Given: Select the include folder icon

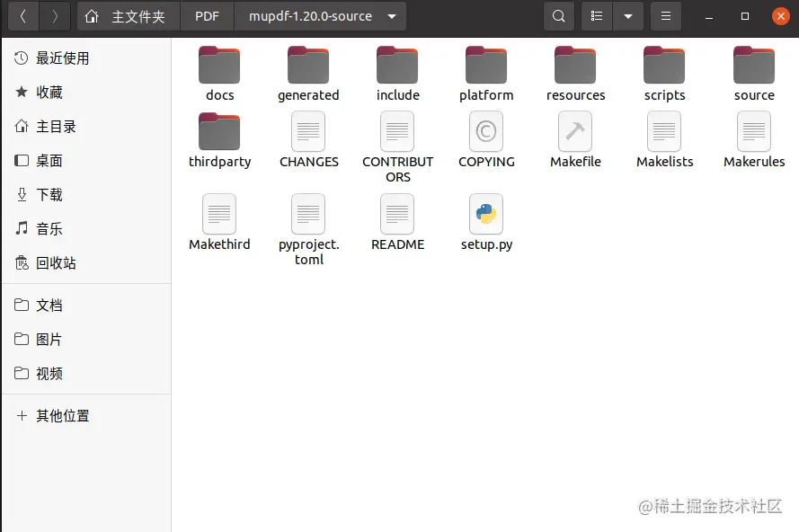Looking at the screenshot, I should 397,65.
